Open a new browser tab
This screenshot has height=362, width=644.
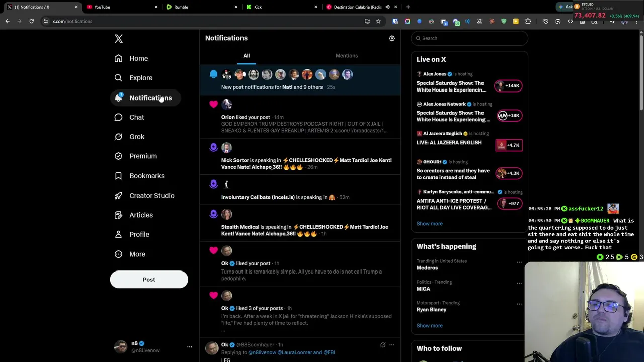click(x=408, y=7)
